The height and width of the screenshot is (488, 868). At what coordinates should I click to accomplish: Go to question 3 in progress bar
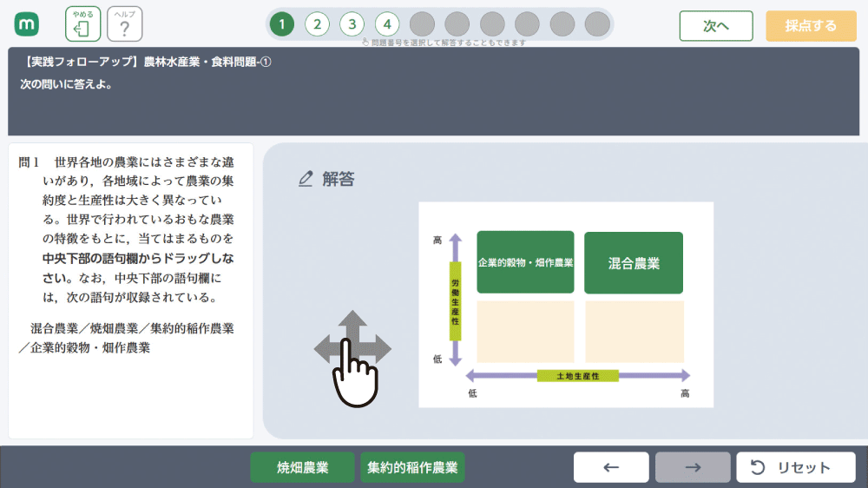(x=352, y=24)
